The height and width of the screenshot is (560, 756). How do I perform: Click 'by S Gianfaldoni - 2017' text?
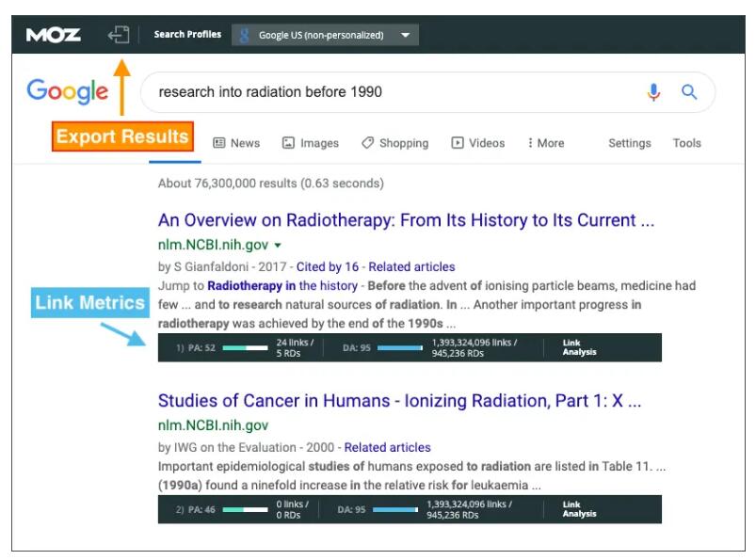pyautogui.click(x=222, y=266)
